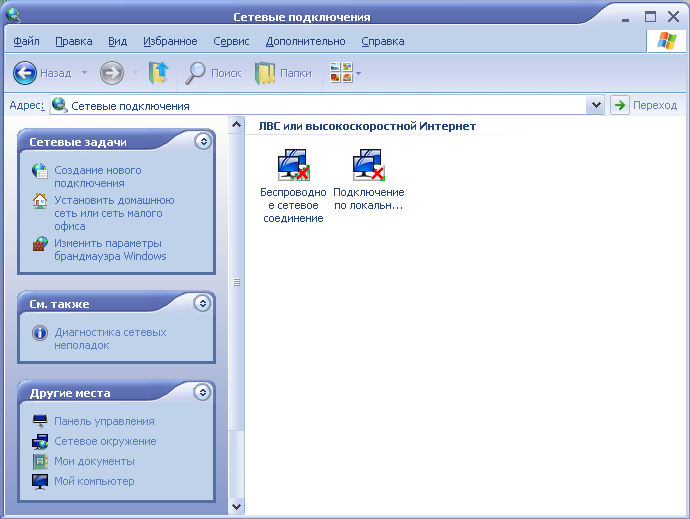
Task: Open Диагностика сетевых неполадок link
Action: point(110,339)
